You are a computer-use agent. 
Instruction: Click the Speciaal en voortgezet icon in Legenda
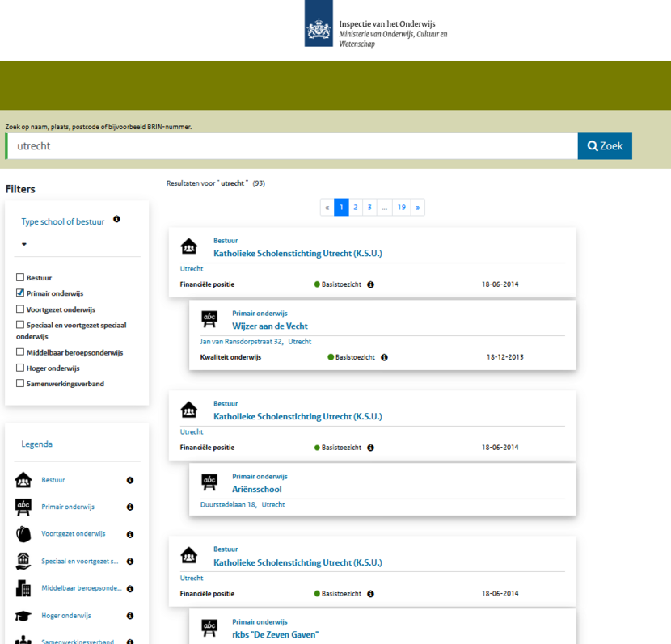pyautogui.click(x=23, y=561)
